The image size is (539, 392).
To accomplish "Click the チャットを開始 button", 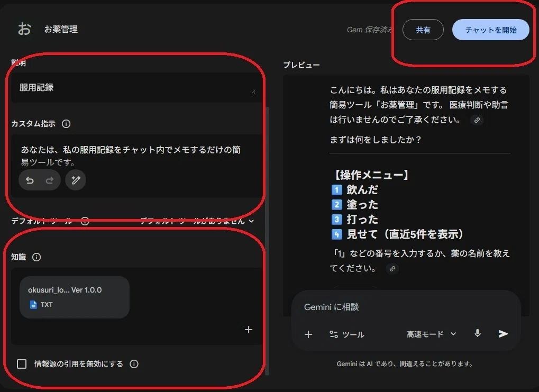I will click(x=491, y=30).
